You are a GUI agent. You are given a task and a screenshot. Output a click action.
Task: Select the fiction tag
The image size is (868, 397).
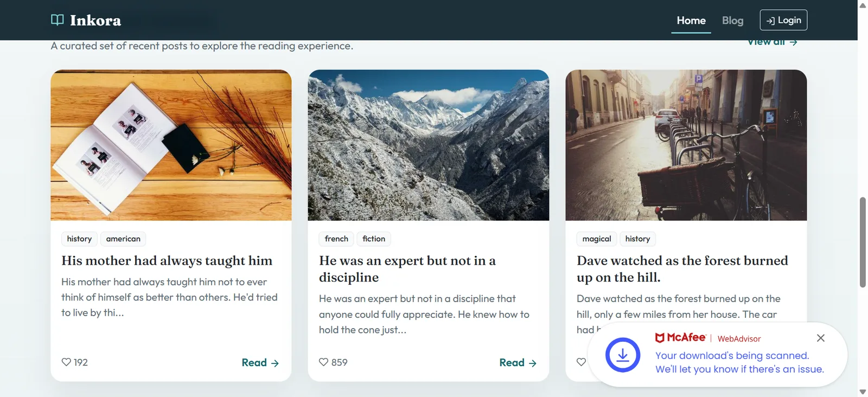click(374, 239)
